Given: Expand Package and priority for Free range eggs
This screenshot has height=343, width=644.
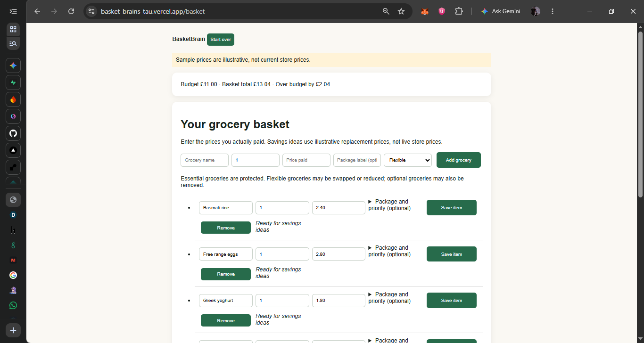Looking at the screenshot, I should click(389, 251).
